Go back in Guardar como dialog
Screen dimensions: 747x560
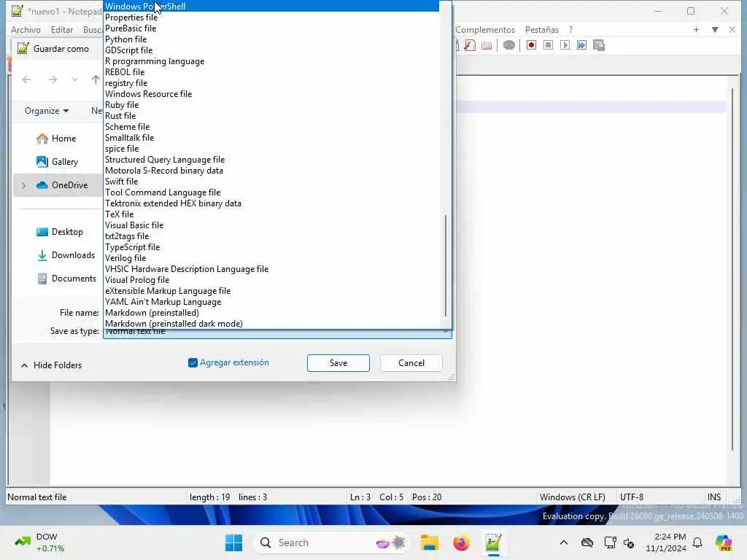tap(27, 79)
